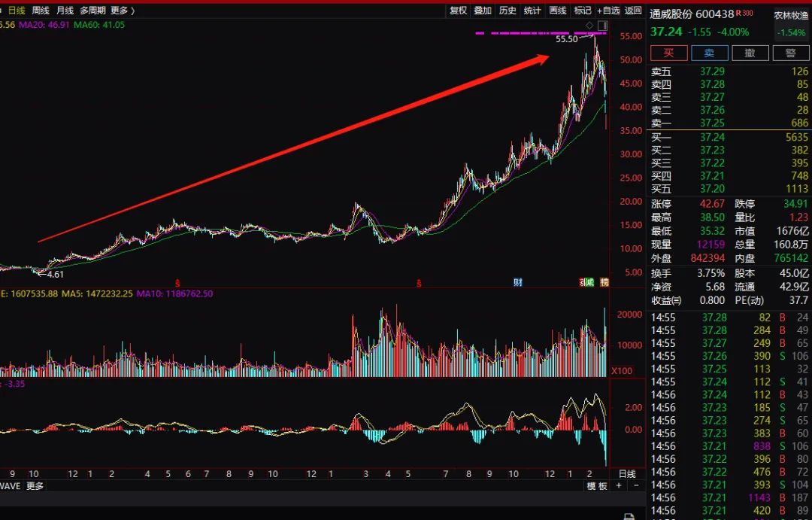Click MA60: 41.05 indicator label
The image size is (812, 520).
[x=99, y=24]
